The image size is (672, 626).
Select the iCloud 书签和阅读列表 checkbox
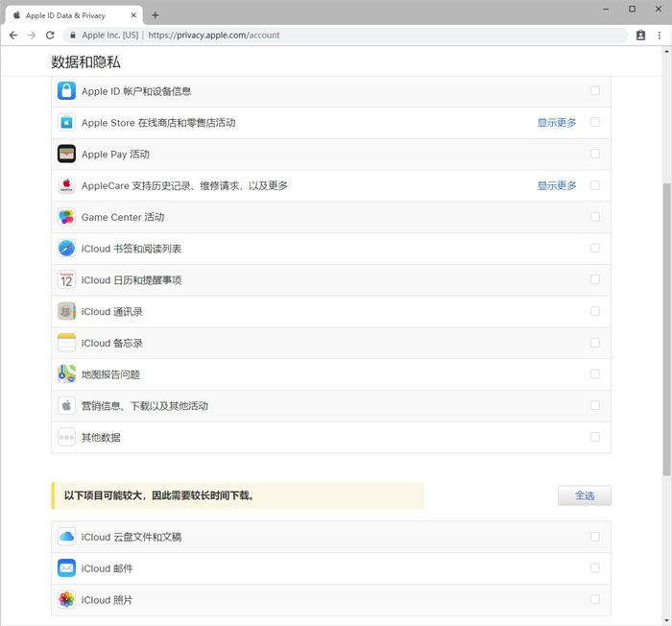tap(595, 248)
